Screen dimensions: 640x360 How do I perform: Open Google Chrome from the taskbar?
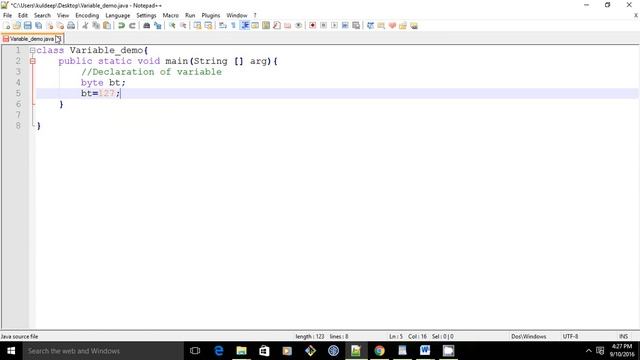click(379, 351)
